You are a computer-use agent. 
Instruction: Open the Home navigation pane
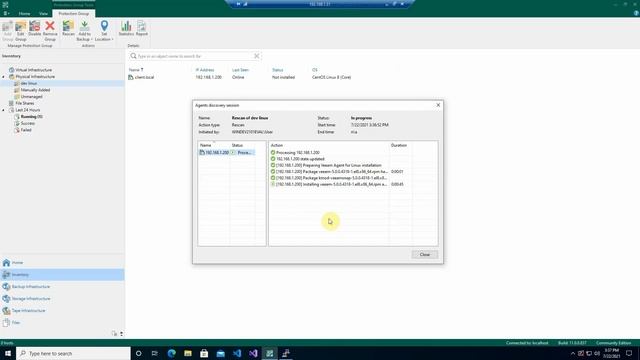(62, 263)
